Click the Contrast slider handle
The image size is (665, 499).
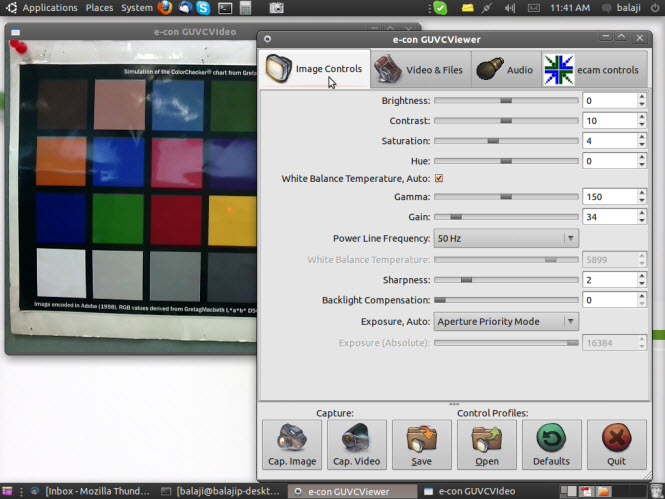(506, 121)
